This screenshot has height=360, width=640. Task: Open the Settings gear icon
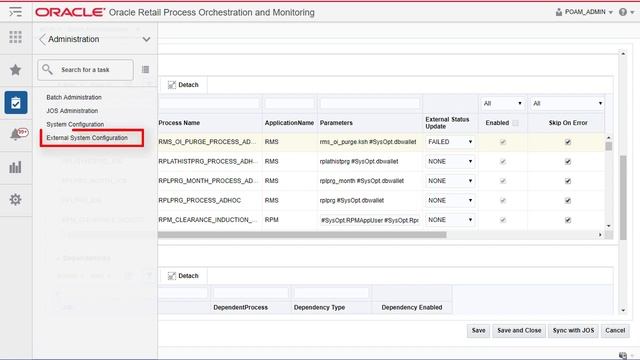tap(16, 200)
